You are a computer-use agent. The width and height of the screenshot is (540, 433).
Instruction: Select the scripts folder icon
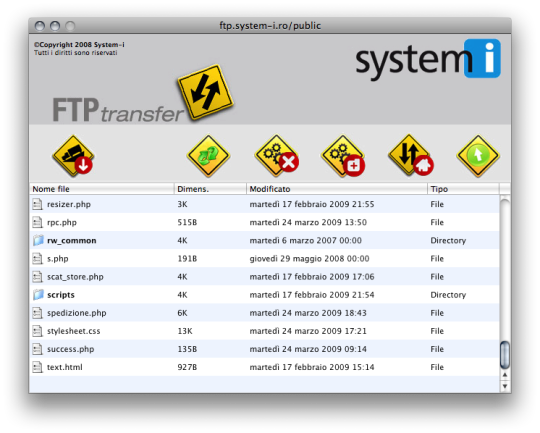pyautogui.click(x=38, y=295)
